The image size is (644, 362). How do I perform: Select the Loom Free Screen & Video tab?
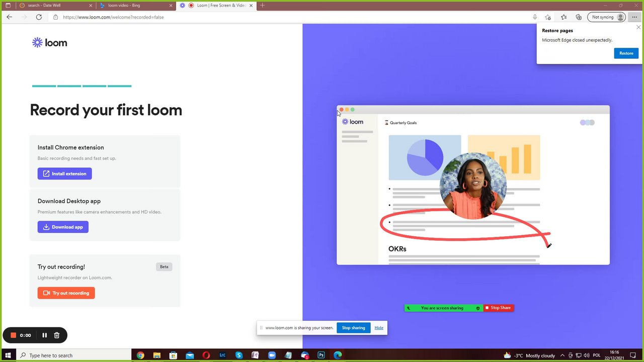tap(216, 6)
